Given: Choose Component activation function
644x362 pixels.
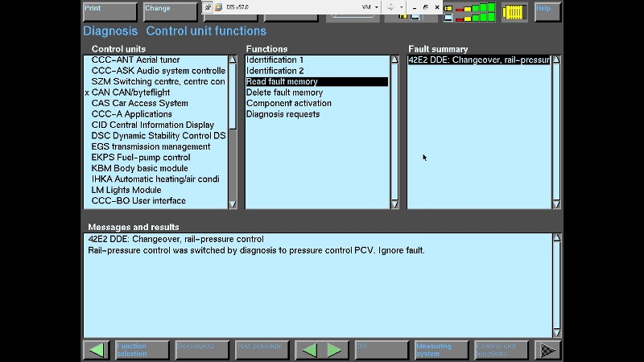Looking at the screenshot, I should coord(288,103).
